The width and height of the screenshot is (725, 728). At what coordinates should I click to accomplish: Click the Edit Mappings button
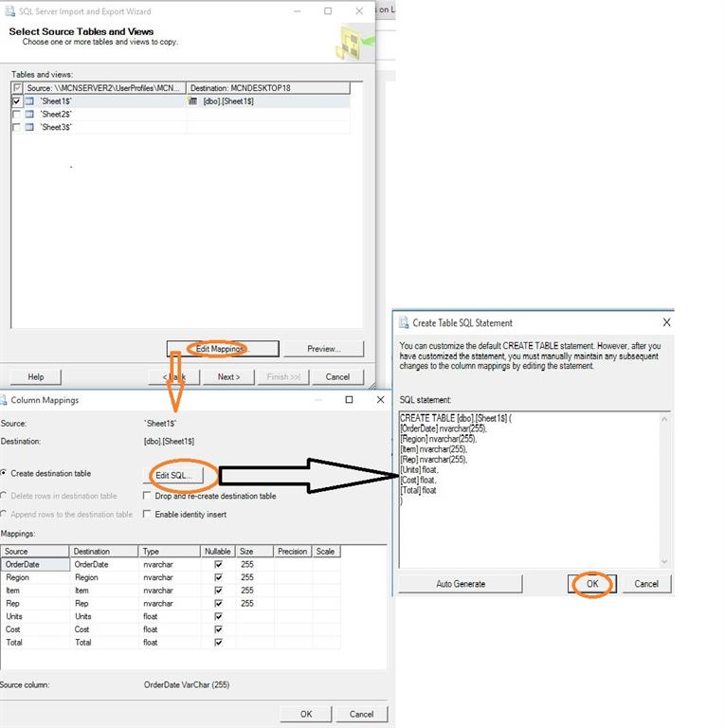pyautogui.click(x=223, y=349)
